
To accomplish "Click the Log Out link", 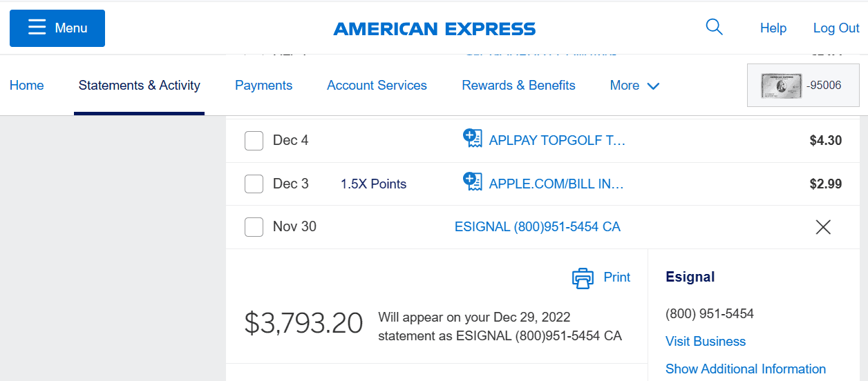I will (x=836, y=28).
